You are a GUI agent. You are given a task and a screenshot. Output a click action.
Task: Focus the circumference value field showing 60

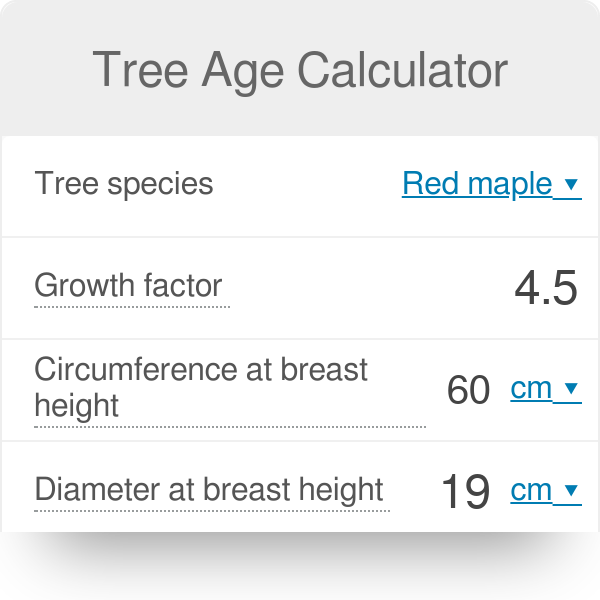click(468, 390)
